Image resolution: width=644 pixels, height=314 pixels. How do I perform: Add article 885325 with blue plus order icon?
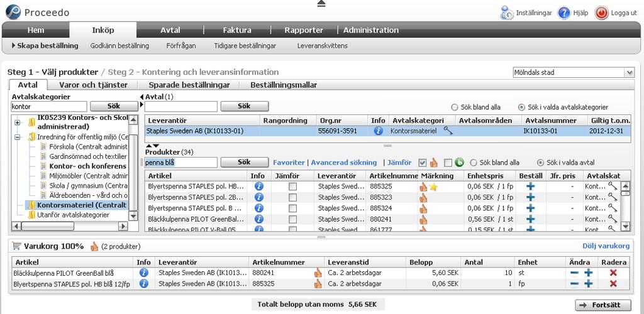point(531,187)
